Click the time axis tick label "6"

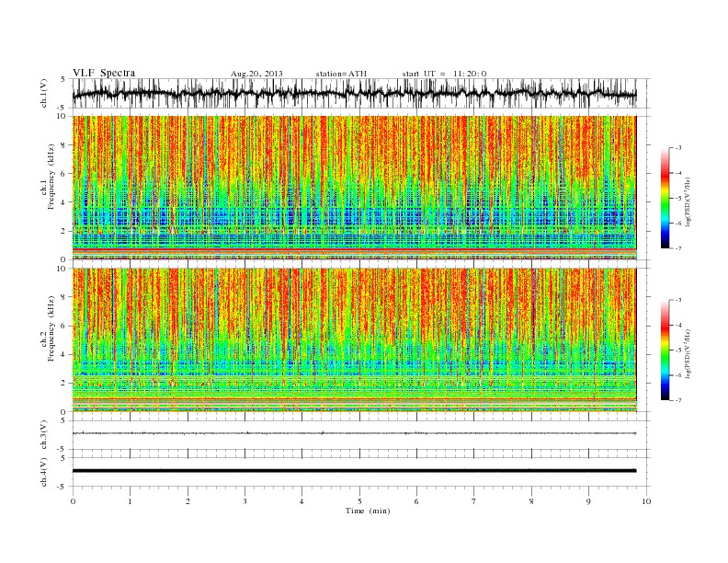417,501
